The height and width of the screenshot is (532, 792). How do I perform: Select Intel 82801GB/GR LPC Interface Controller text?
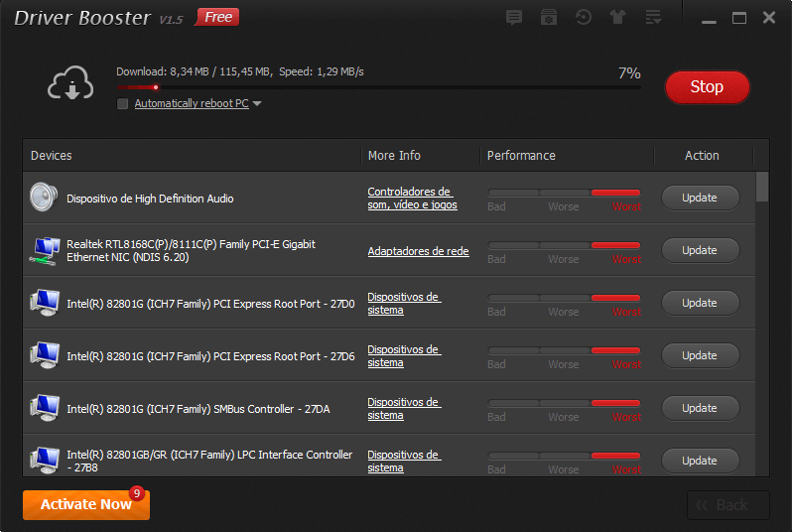[x=209, y=461]
